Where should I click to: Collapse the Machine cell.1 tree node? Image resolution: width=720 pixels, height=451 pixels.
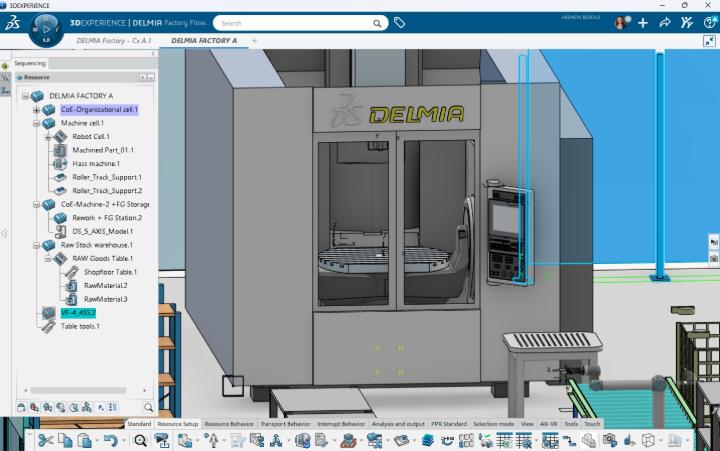(36, 123)
